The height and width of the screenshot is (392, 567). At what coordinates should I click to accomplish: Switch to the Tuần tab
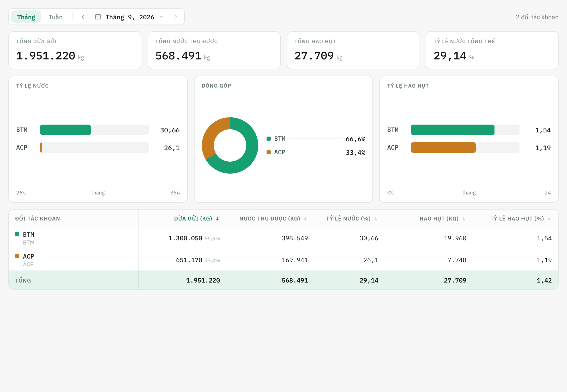click(56, 17)
